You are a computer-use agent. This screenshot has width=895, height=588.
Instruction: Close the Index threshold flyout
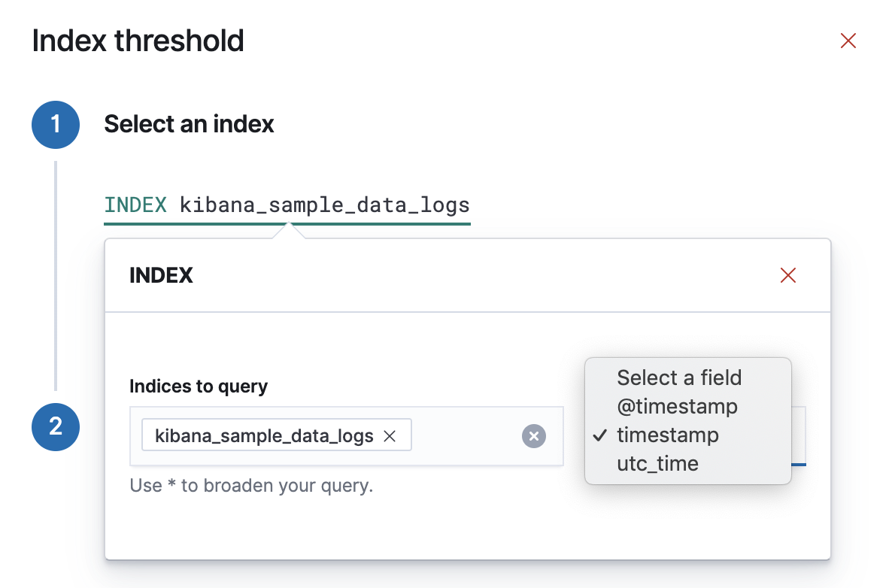click(x=848, y=41)
